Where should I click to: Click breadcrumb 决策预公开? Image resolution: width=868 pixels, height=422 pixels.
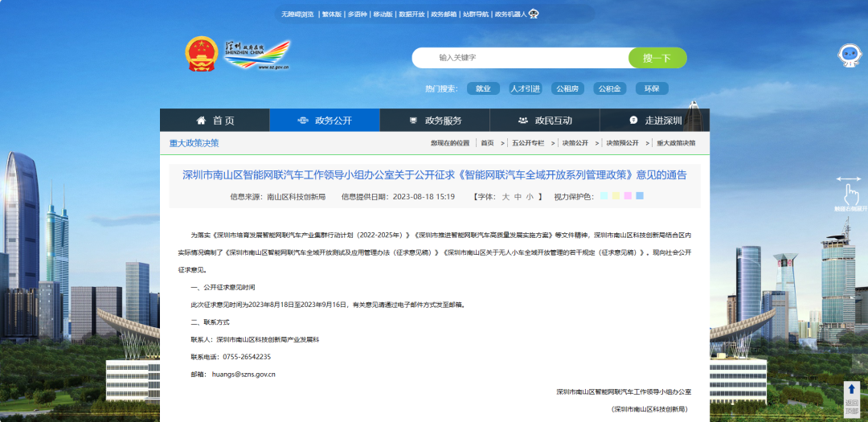[623, 143]
